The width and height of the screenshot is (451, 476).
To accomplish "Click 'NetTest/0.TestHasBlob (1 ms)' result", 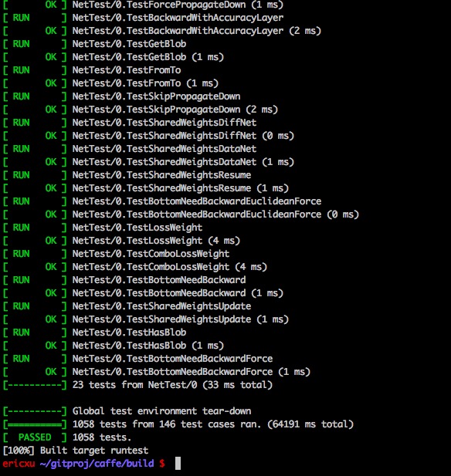I will click(148, 346).
